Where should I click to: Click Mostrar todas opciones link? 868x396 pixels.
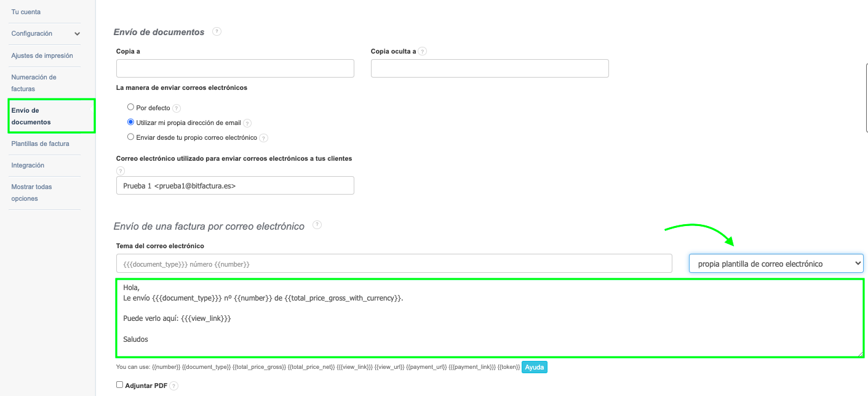pyautogui.click(x=31, y=192)
